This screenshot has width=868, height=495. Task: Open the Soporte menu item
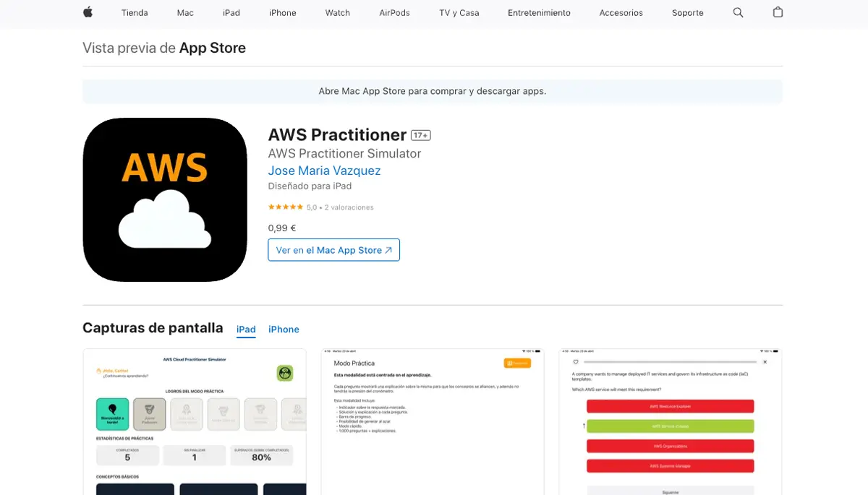688,13
